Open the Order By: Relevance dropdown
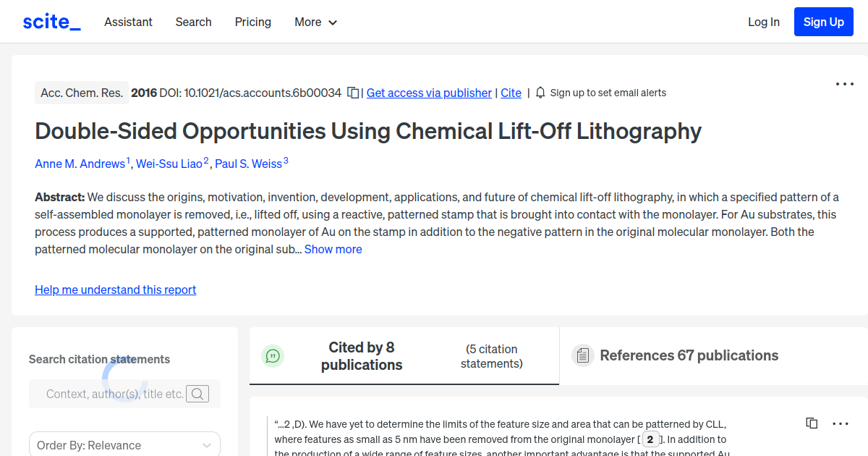The height and width of the screenshot is (456, 868). [124, 444]
